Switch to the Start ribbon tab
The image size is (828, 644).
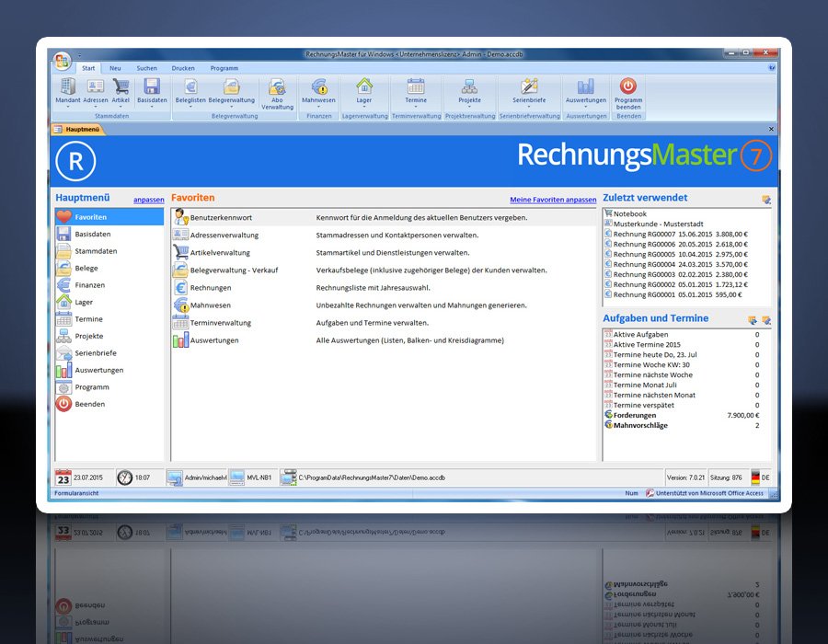click(88, 68)
